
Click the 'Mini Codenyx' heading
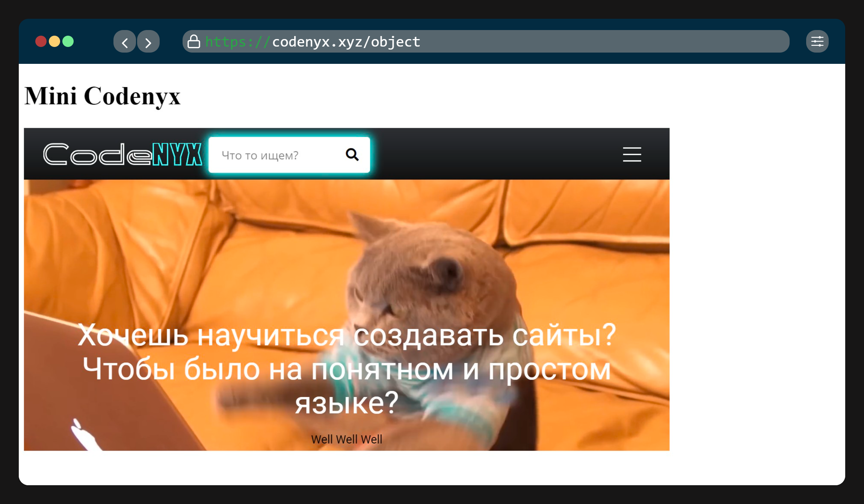click(103, 96)
